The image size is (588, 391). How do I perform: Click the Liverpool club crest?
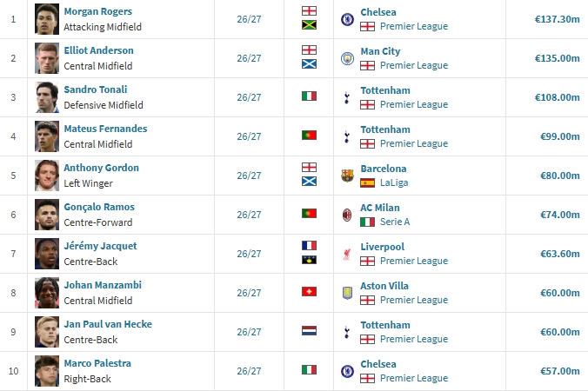click(x=347, y=254)
